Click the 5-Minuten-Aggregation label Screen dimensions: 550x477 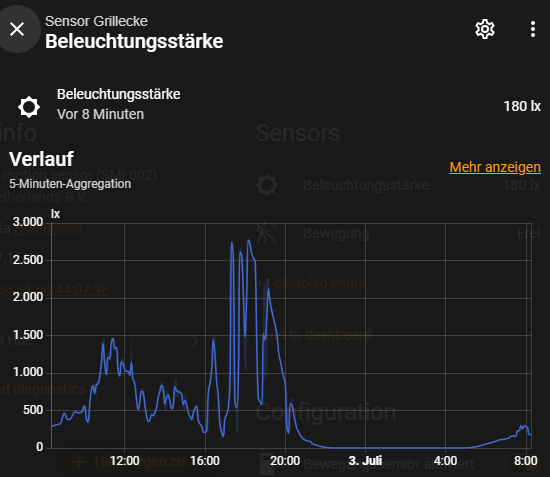70,184
